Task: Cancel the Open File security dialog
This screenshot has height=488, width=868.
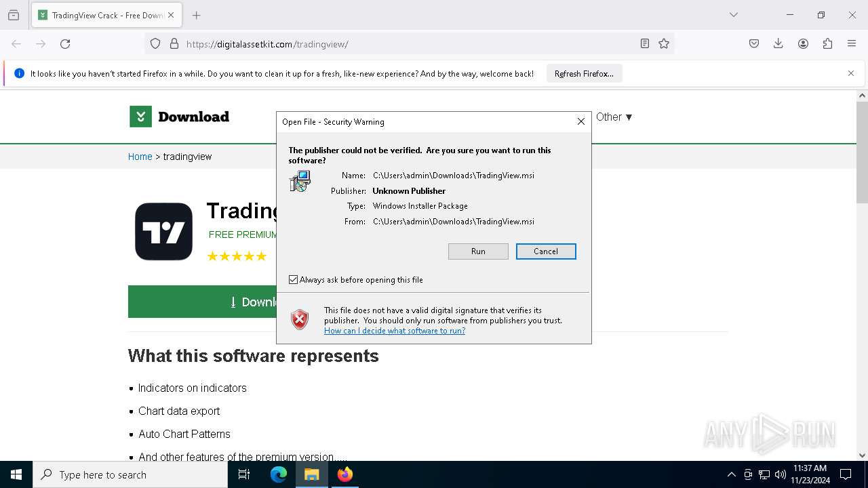Action: point(546,251)
